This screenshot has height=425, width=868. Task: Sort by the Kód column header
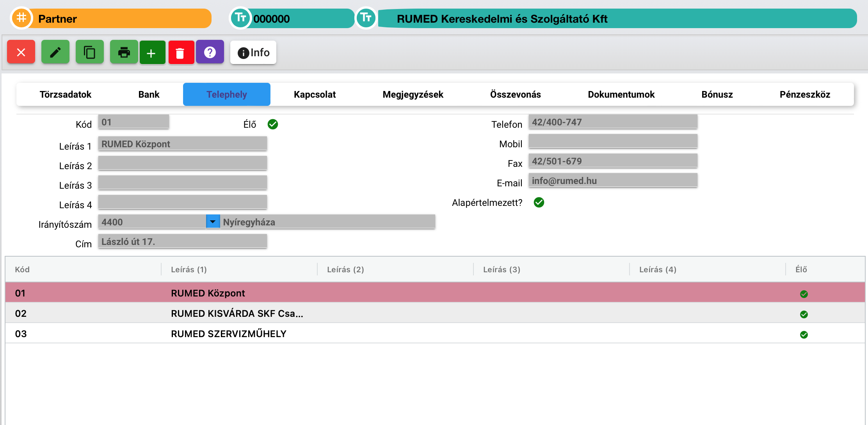click(x=84, y=270)
